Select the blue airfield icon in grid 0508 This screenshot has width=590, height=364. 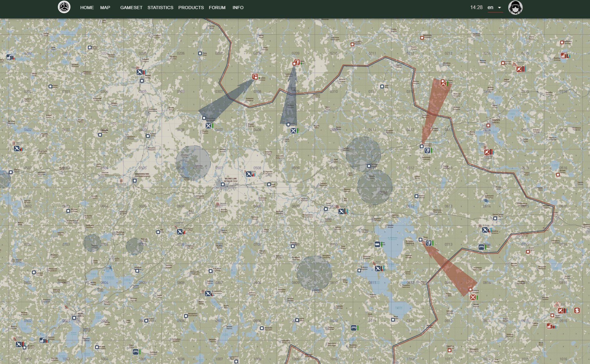pos(249,174)
